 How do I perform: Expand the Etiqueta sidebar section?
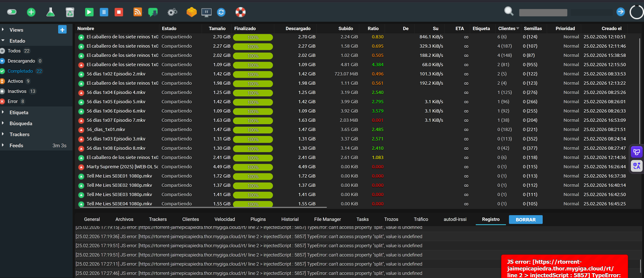19,112
